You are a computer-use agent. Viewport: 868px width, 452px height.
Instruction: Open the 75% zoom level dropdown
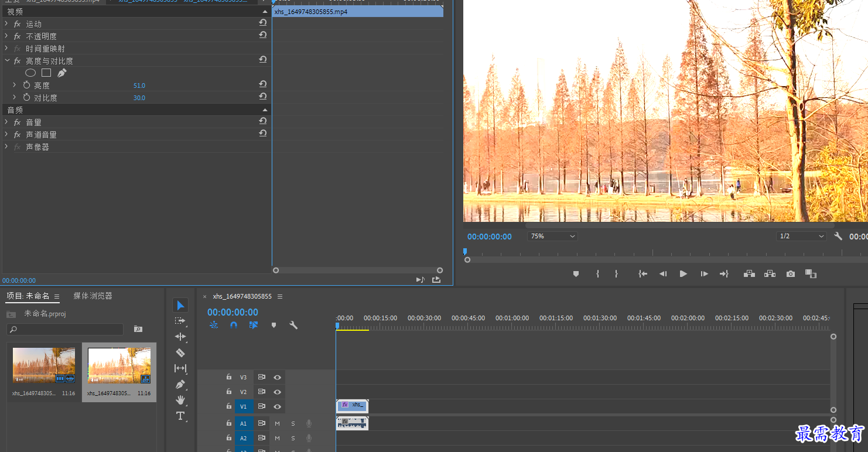tap(553, 236)
